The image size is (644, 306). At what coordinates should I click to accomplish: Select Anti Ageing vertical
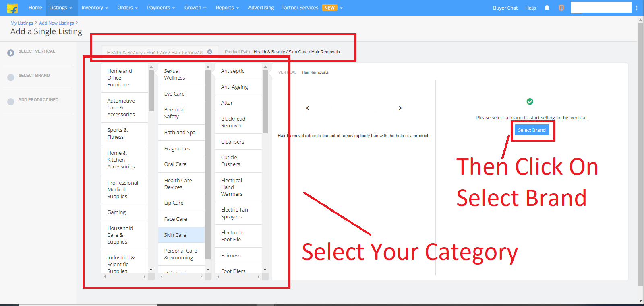[x=238, y=87]
